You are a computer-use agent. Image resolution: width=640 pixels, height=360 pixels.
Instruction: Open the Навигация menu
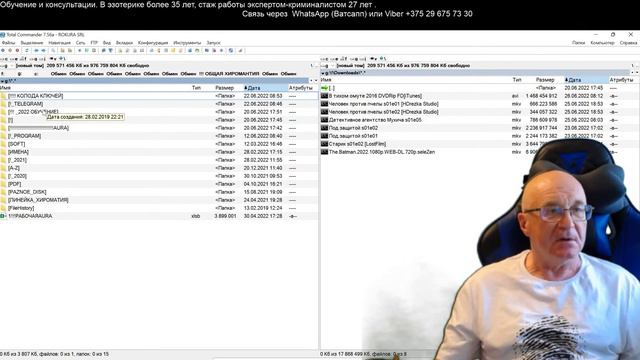tap(60, 42)
